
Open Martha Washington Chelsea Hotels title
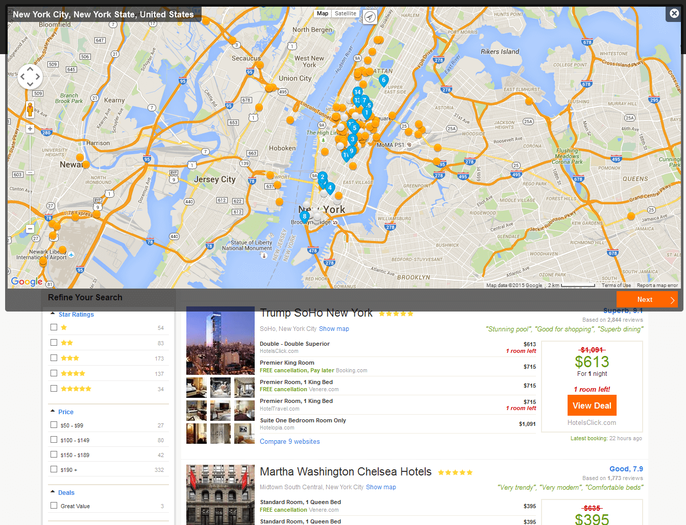pos(346,472)
